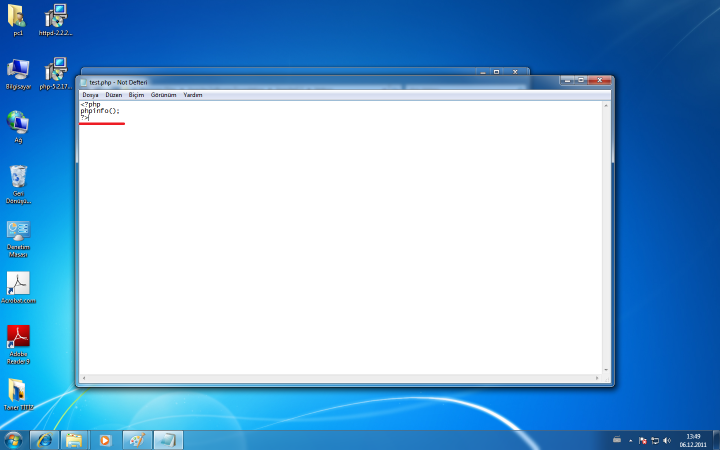The width and height of the screenshot is (720, 450).
Task: Click inside the Notepad text area
Action: pos(340,240)
